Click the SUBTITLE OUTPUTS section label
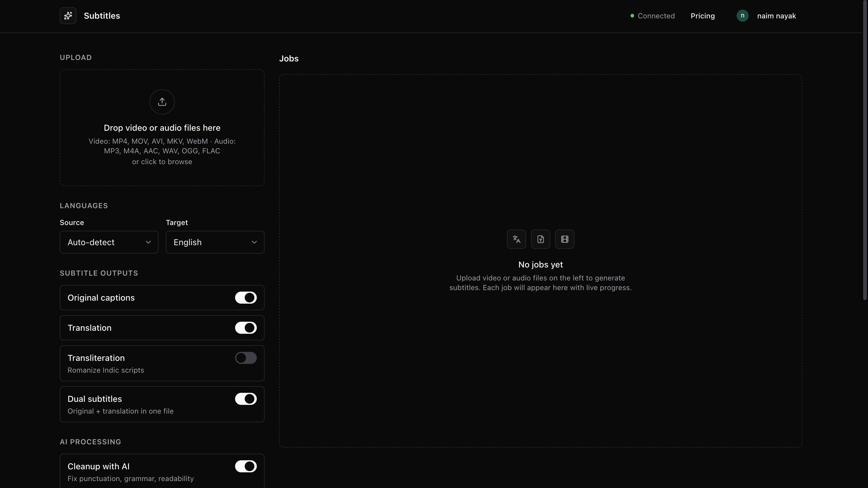Image resolution: width=868 pixels, height=488 pixels. pos(99,273)
